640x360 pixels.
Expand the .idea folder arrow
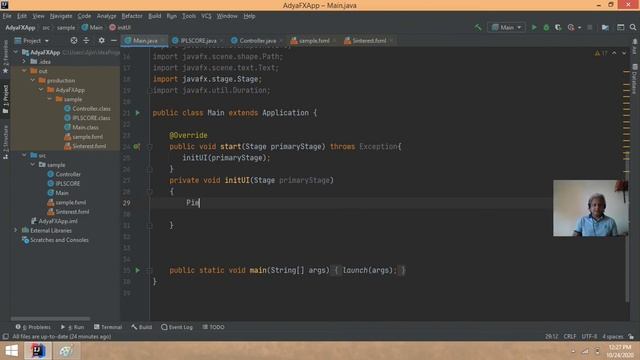coord(24,62)
